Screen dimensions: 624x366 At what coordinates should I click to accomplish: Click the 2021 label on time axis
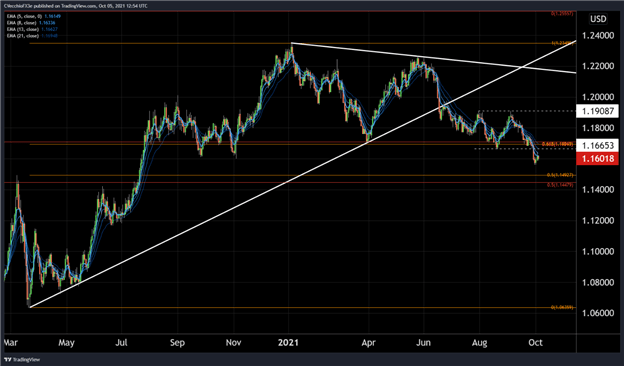click(x=288, y=343)
